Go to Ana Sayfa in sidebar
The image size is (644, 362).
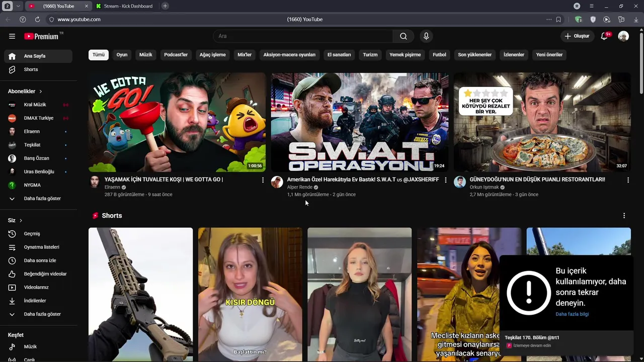38,56
